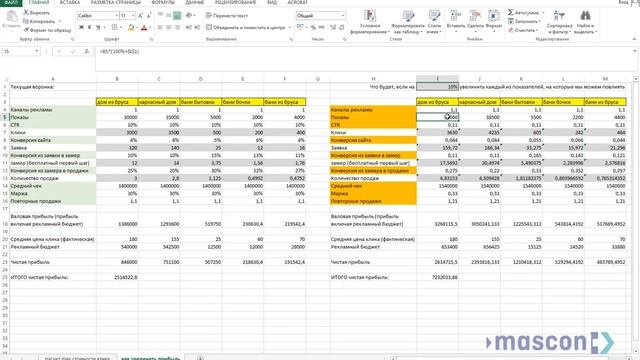The image size is (640, 360).
Task: Click the percent style icon
Action: [313, 27]
